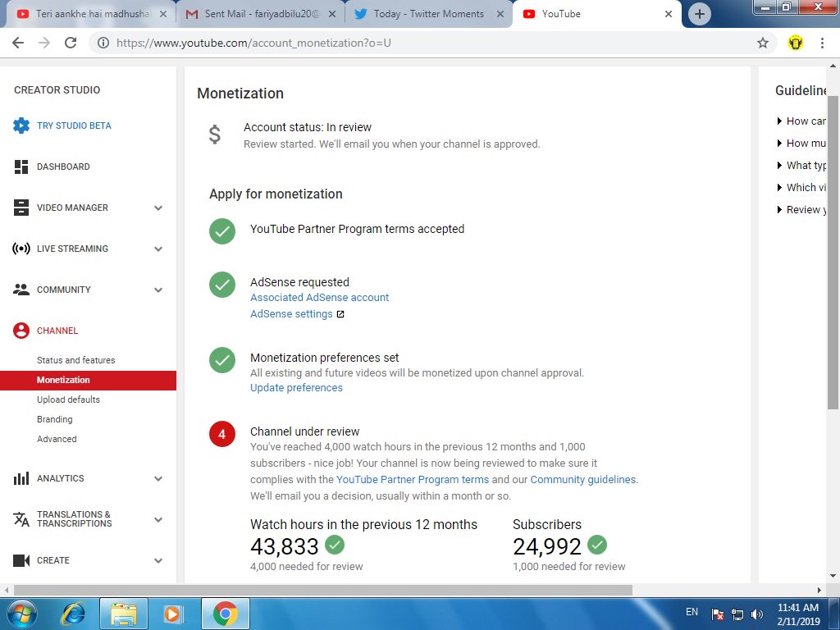This screenshot has width=840, height=630.
Task: Expand the Analytics section chevron
Action: (x=158, y=479)
